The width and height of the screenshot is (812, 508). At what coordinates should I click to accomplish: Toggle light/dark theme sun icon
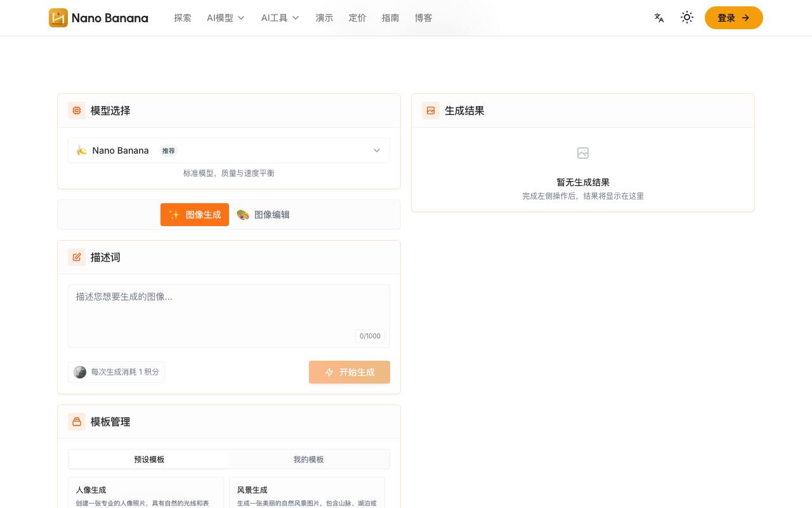point(687,18)
